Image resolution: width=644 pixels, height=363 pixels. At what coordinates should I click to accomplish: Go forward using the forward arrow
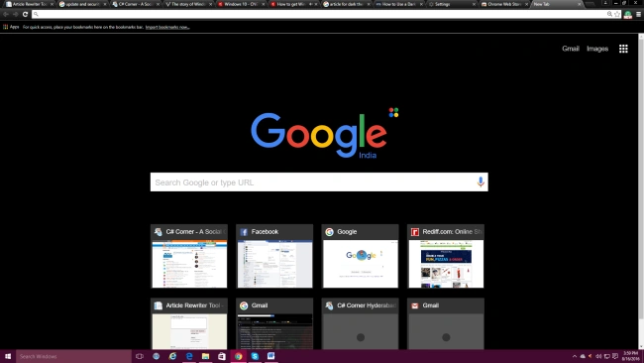pyautogui.click(x=16, y=15)
